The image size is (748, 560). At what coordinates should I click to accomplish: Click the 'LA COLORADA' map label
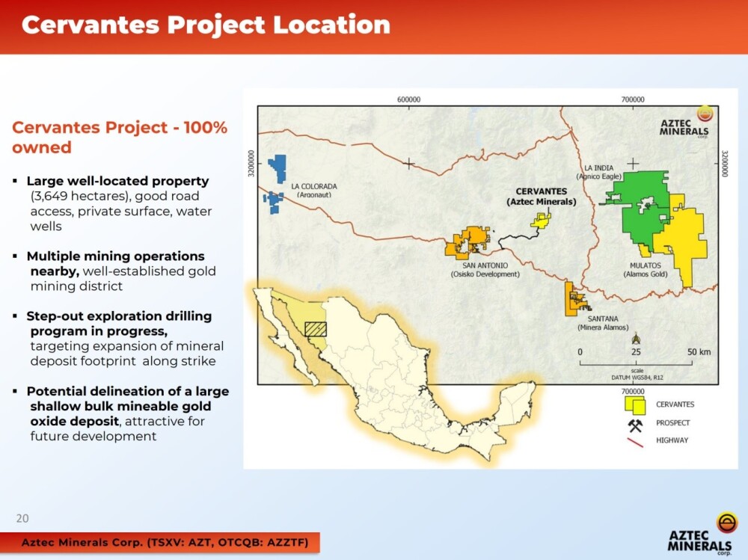[x=314, y=186]
